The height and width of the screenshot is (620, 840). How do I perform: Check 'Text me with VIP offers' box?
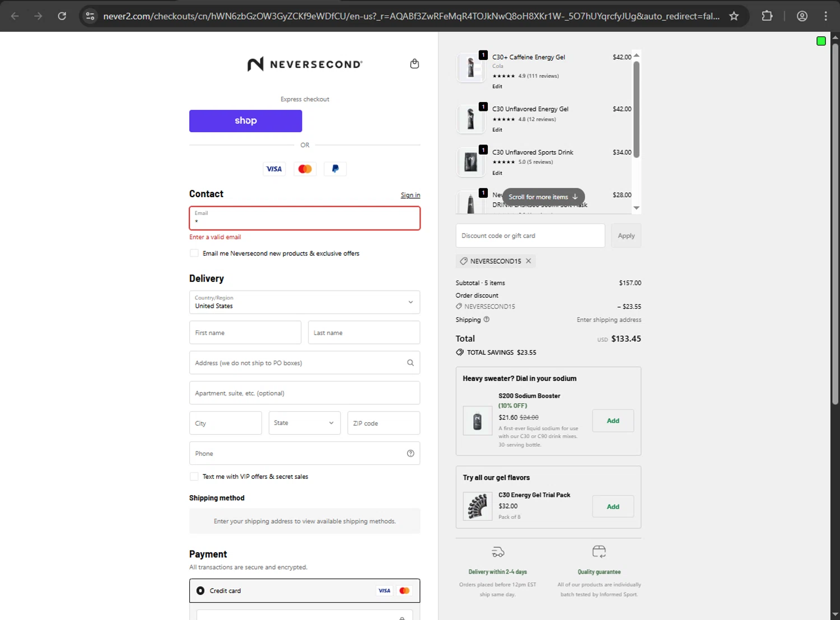[x=194, y=477]
